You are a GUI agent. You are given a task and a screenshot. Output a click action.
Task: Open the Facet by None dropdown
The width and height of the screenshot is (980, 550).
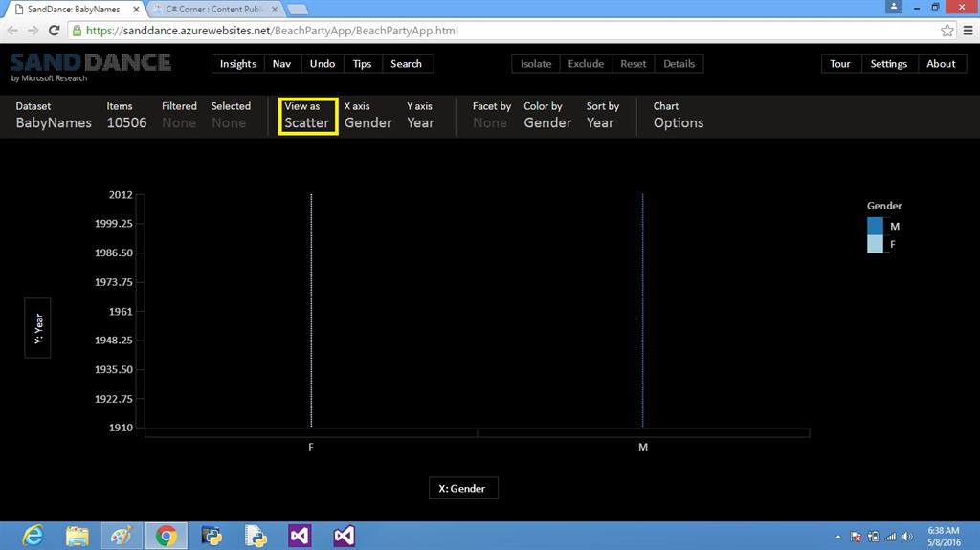tap(491, 116)
